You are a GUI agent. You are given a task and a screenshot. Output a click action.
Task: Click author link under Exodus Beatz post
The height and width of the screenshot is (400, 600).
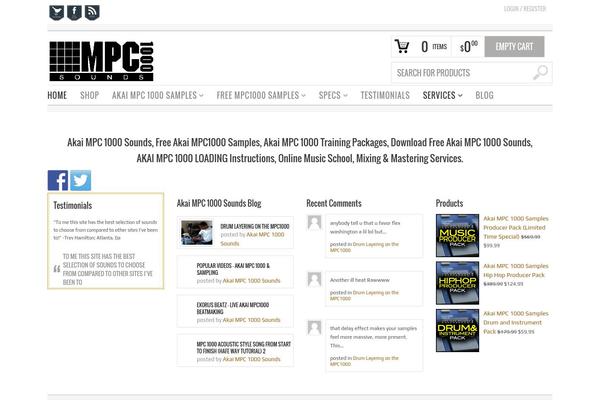[251, 320]
